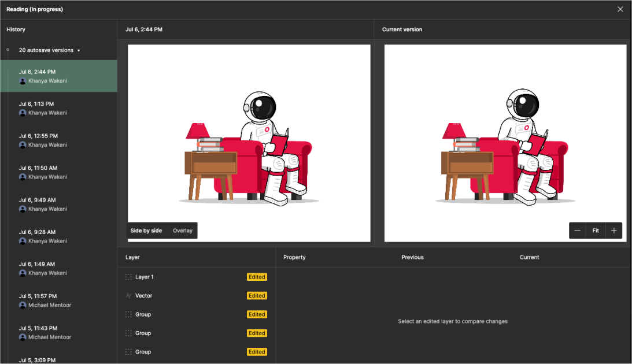Click the Current version preview image

click(x=505, y=143)
